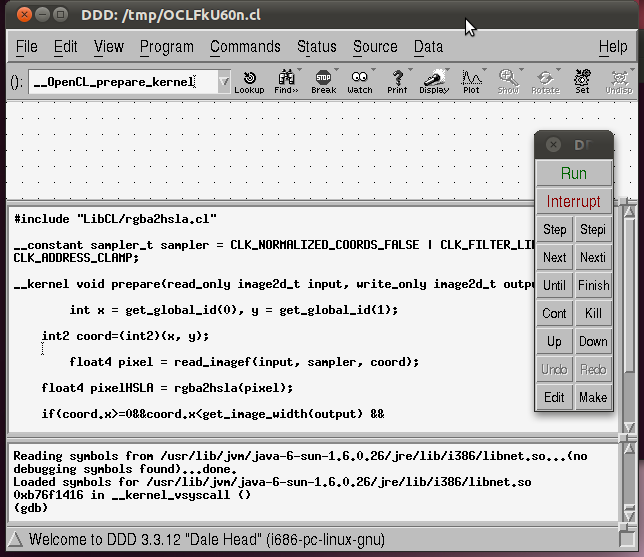The width and height of the screenshot is (644, 557).
Task: Open the Status menu
Action: point(317,46)
